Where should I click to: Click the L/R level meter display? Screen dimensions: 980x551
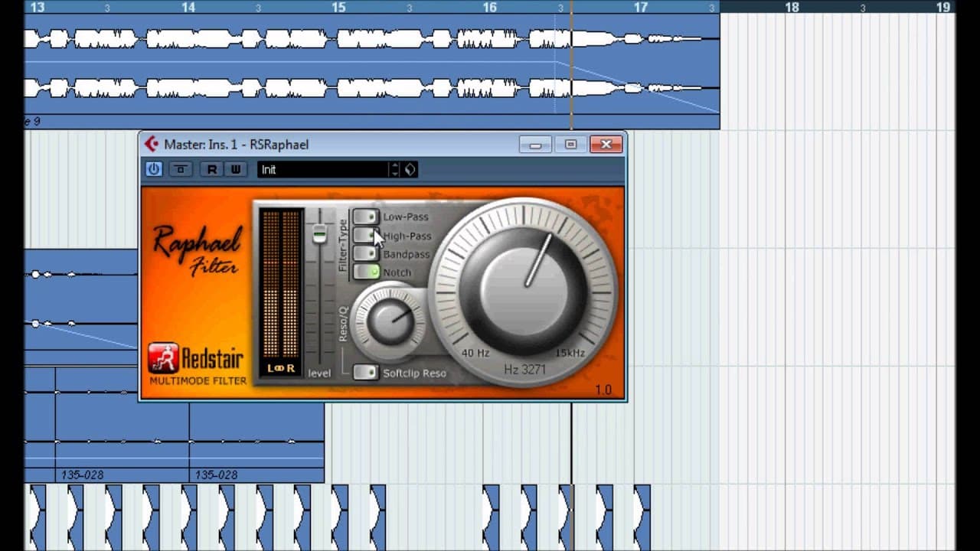tap(280, 293)
